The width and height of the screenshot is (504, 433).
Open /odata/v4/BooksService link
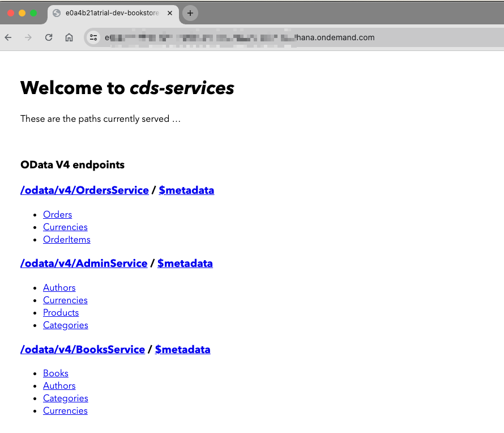pos(83,349)
